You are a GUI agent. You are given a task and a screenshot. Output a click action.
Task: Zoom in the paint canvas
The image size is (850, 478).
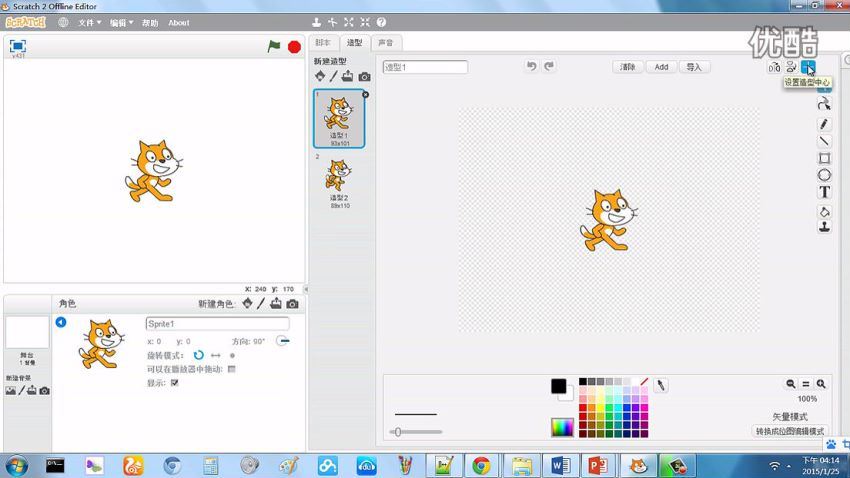[821, 384]
